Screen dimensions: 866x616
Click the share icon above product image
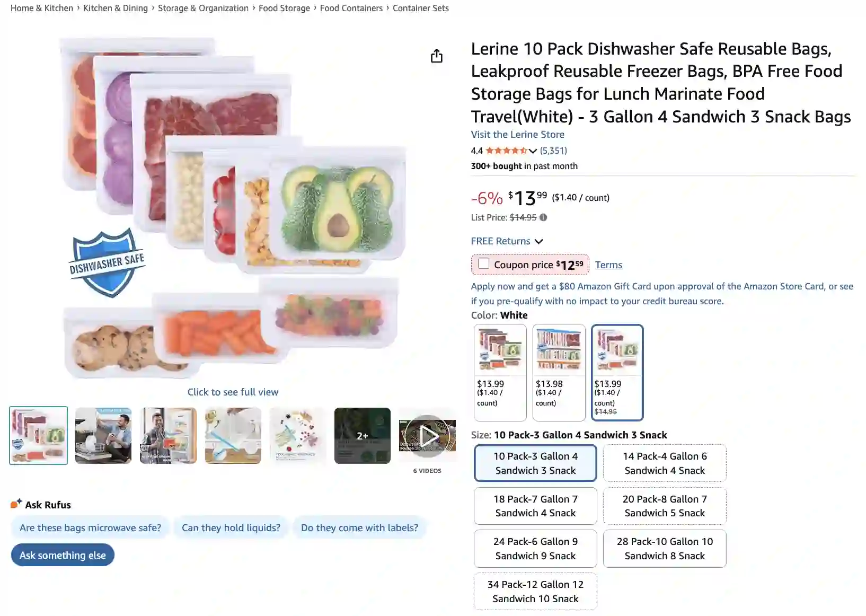[436, 56]
